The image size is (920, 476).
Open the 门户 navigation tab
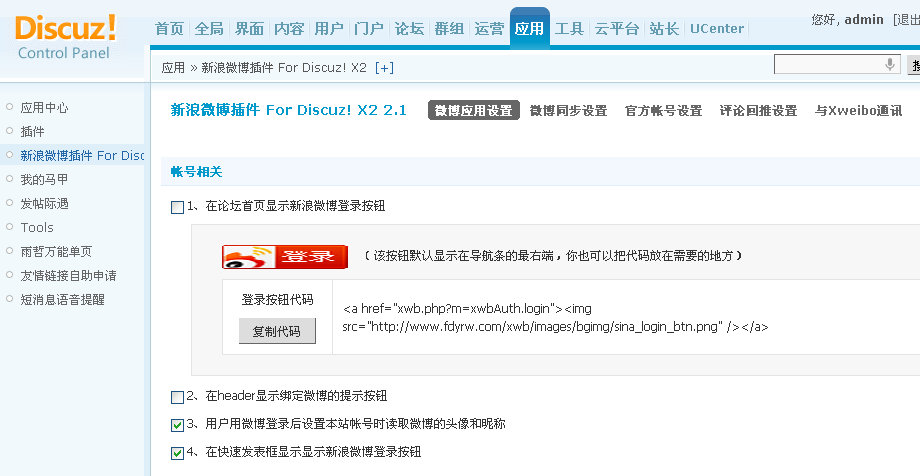(x=369, y=28)
